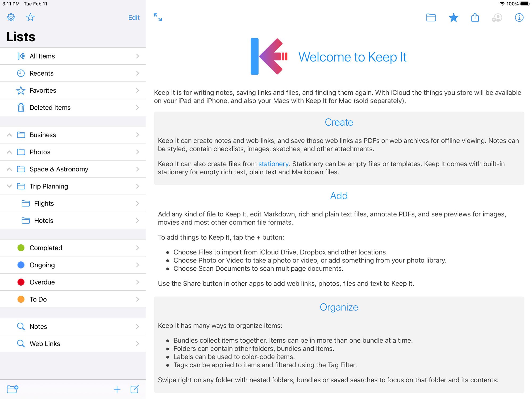The width and height of the screenshot is (532, 399).
Task: Toggle the filled favorite star for this item
Action: (x=453, y=18)
